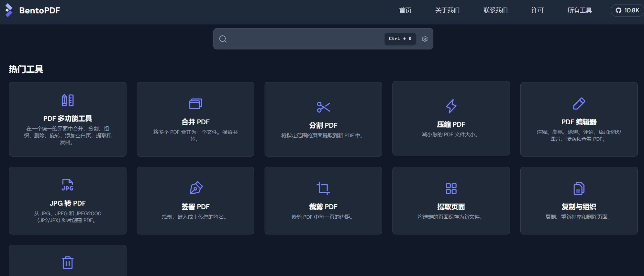Click the trash can tool icon
644x276 pixels.
click(x=68, y=263)
